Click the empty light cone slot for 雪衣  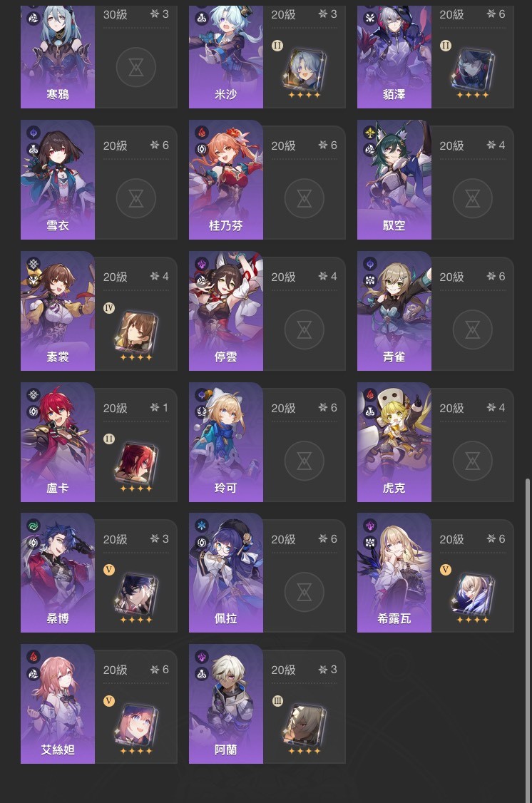[136, 198]
